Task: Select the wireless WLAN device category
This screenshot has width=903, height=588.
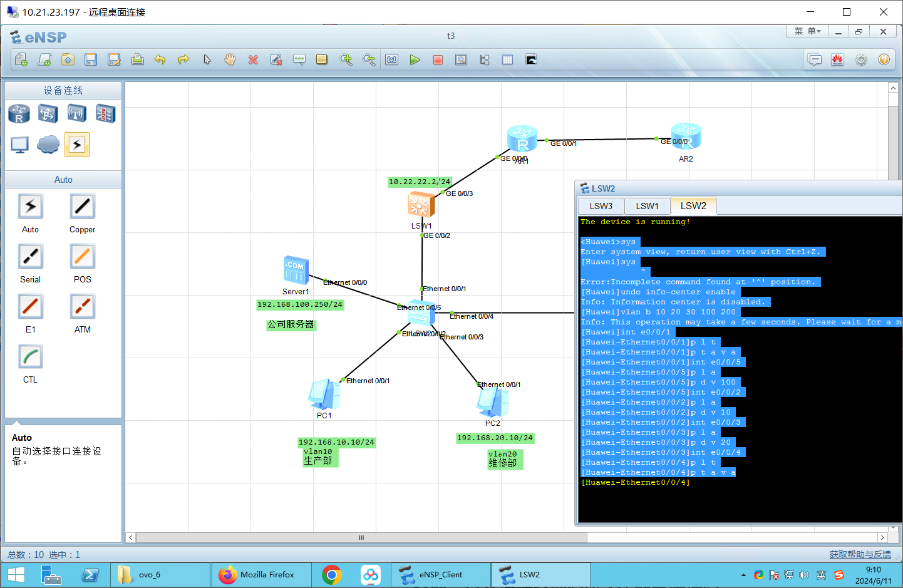Action: pyautogui.click(x=76, y=113)
